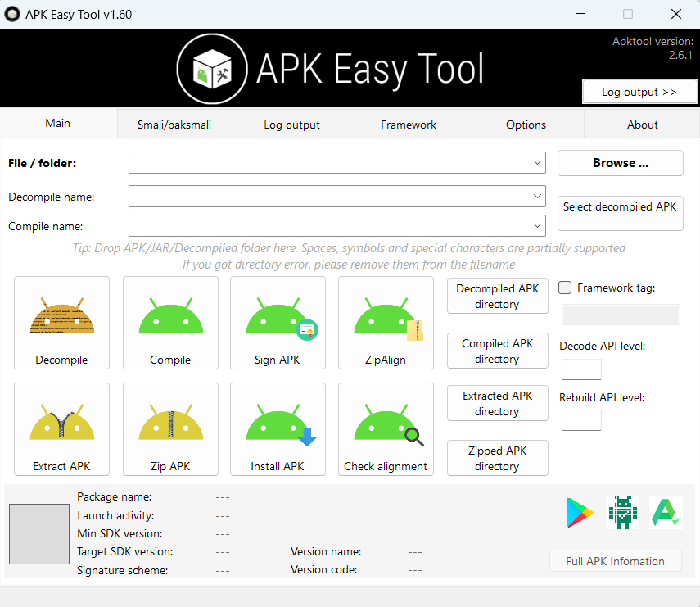
Task: Click the 'Version code:' label
Action: click(x=323, y=569)
